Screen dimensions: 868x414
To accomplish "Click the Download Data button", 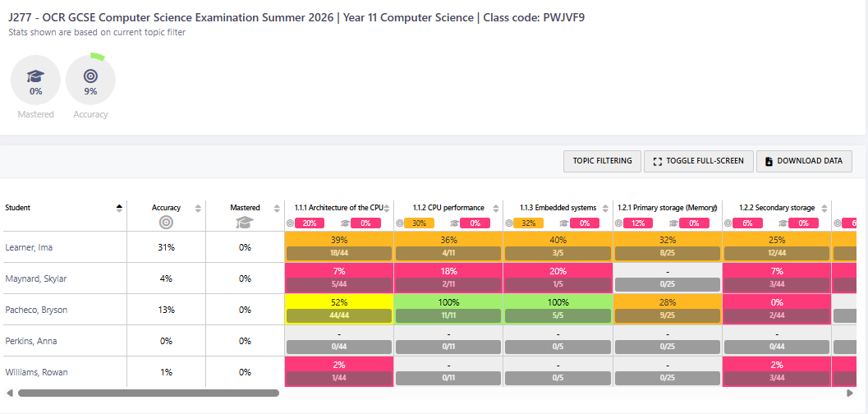I will (804, 161).
